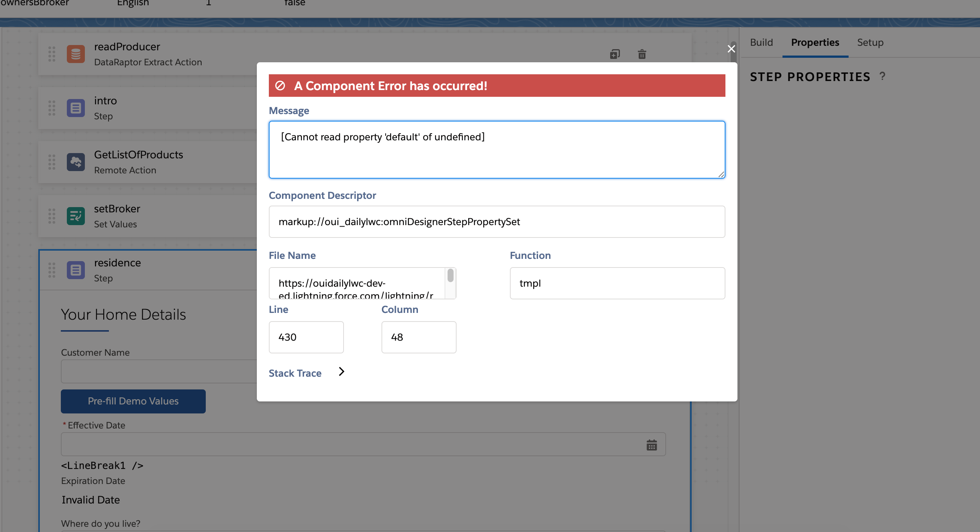
Task: Select the setBroker element title
Action: point(117,209)
